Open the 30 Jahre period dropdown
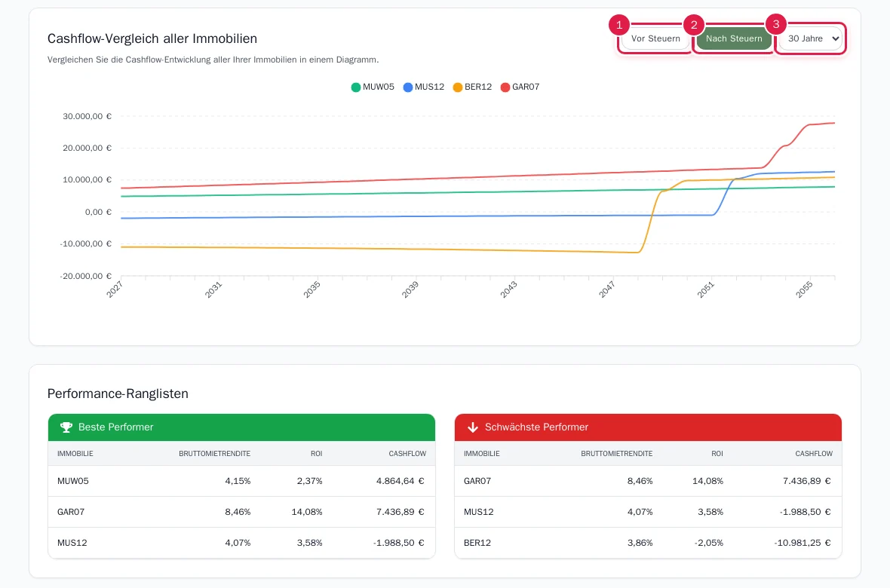Screen dimensions: 890x588 [811, 38]
